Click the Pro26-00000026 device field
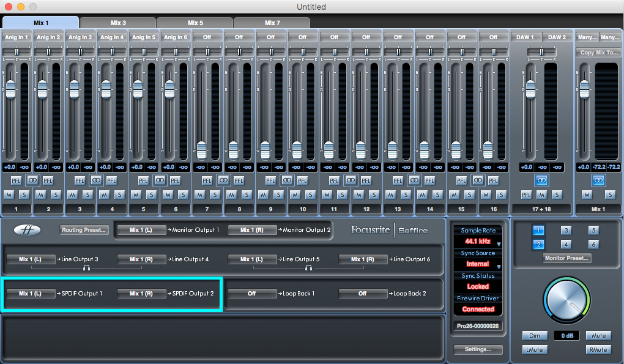The height and width of the screenshot is (364, 624). (x=477, y=325)
